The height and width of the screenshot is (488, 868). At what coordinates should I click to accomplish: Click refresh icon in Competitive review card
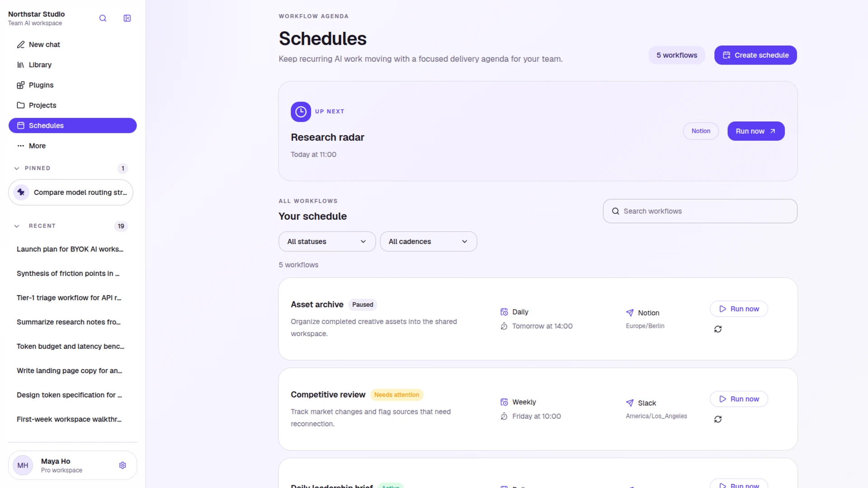point(718,419)
